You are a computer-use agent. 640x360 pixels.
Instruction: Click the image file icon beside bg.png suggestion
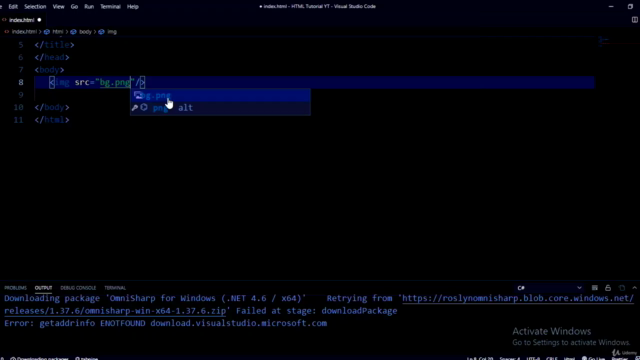click(138, 96)
